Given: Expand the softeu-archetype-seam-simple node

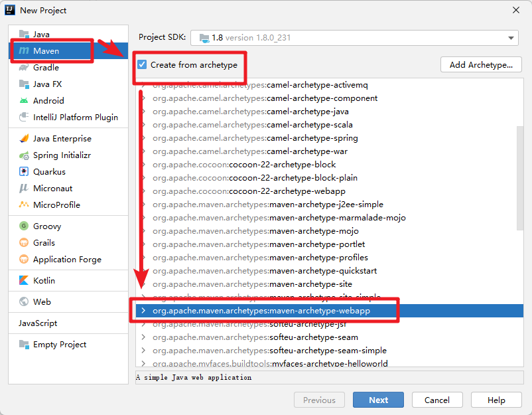Looking at the screenshot, I should [143, 350].
